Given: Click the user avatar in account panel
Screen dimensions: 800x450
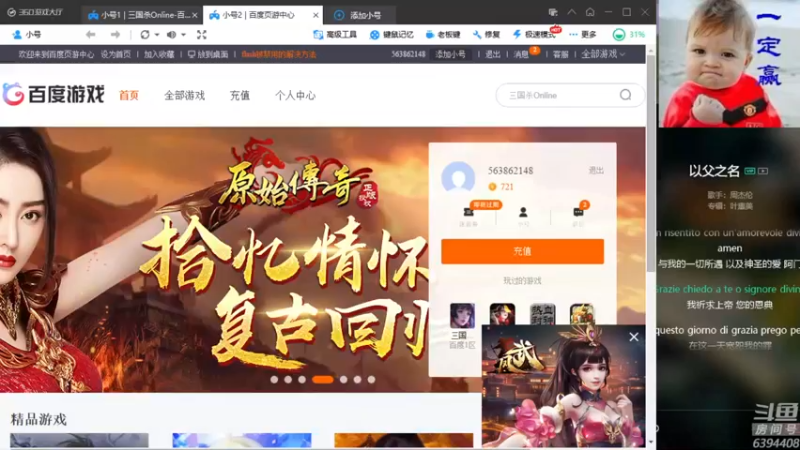Looking at the screenshot, I should pos(458,178).
